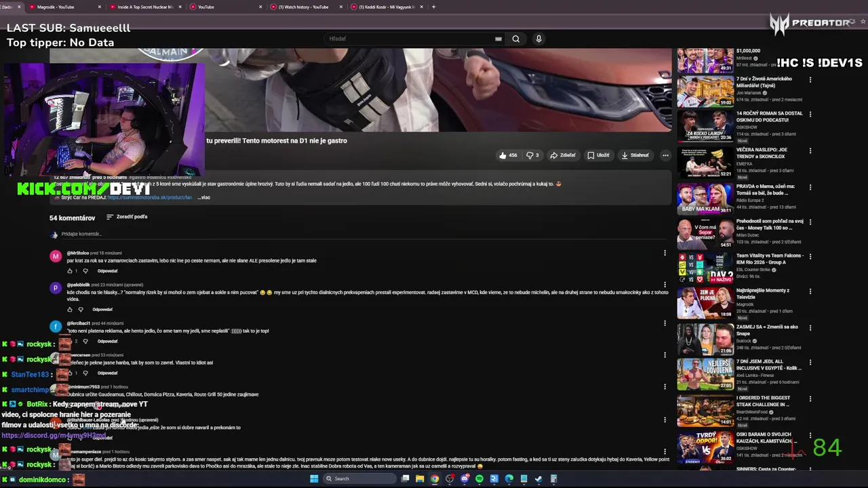Open 7 DNÍ JSEM JEDL ALL INCLUSIVE thumbnail

point(705,375)
